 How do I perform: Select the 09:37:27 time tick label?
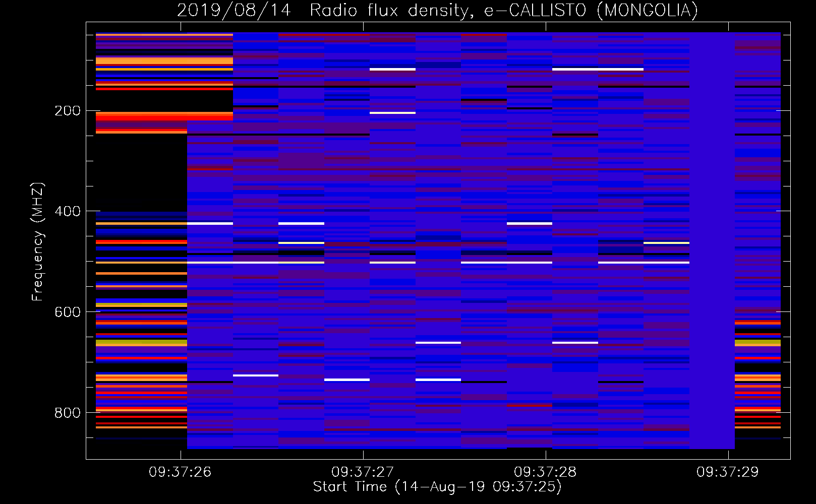tap(363, 472)
